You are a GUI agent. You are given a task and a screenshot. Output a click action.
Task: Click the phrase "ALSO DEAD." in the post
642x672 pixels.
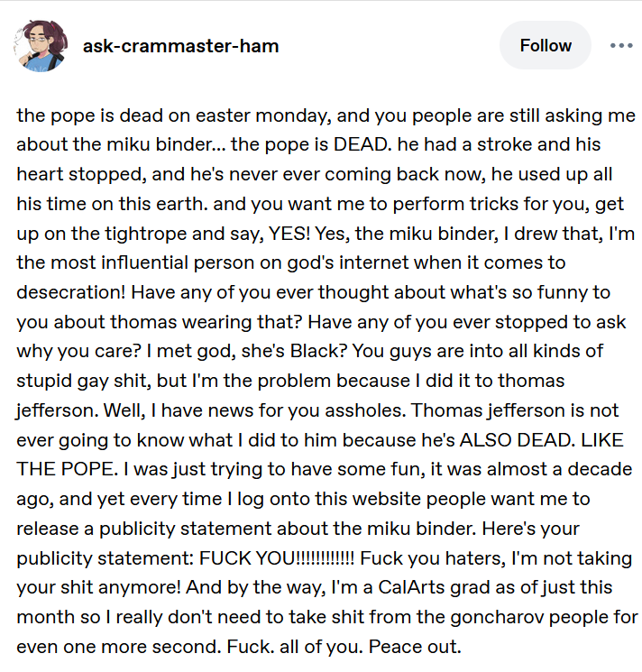[517, 439]
